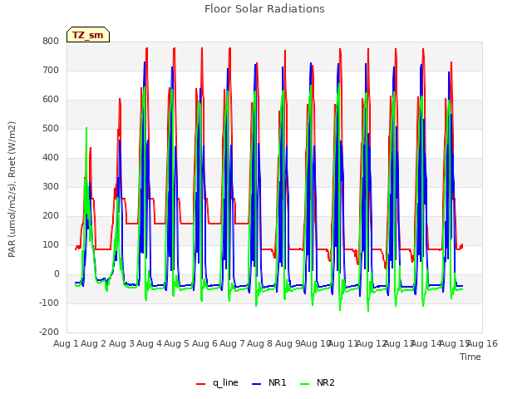Image resolution: width=532 pixels, height=399 pixels.
Task: Click the 'Aug 4' x-axis tick label
Action: (149, 343)
